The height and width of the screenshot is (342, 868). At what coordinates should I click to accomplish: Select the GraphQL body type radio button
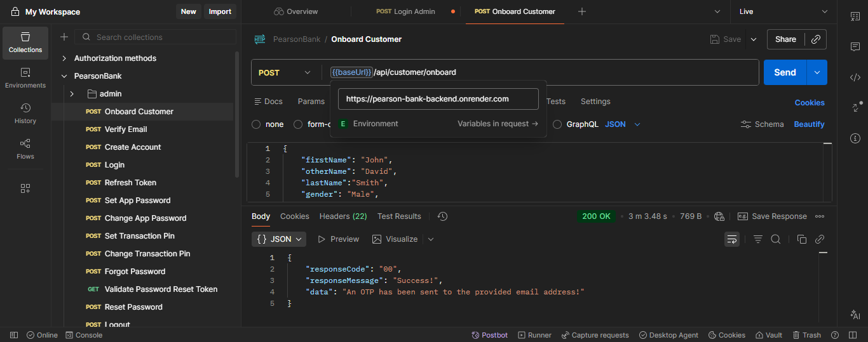click(557, 124)
